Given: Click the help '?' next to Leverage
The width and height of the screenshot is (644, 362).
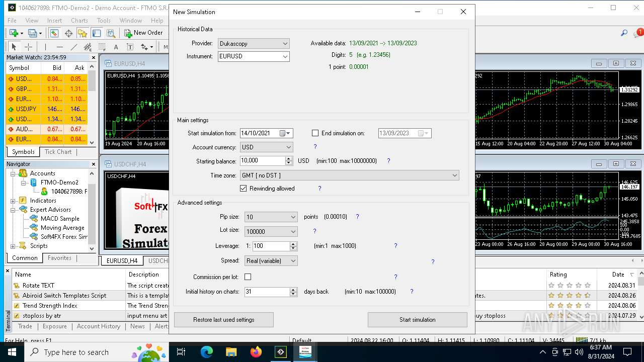Looking at the screenshot, I should tap(395, 246).
